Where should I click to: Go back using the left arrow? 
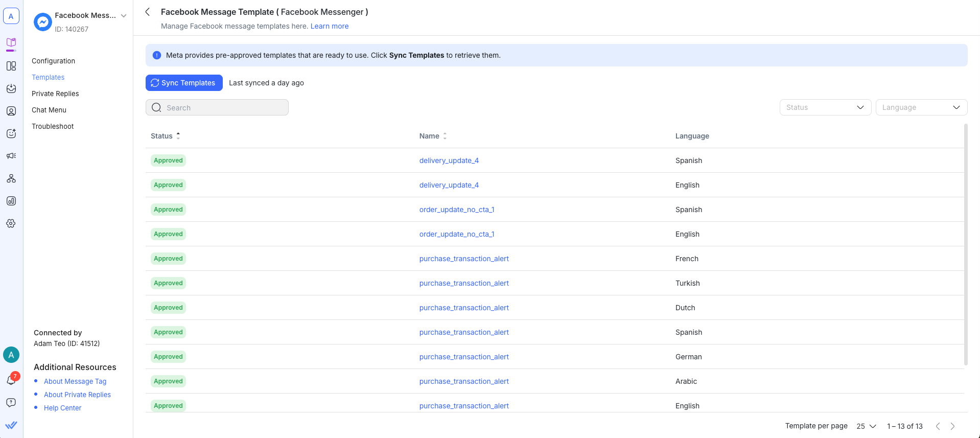click(x=148, y=12)
